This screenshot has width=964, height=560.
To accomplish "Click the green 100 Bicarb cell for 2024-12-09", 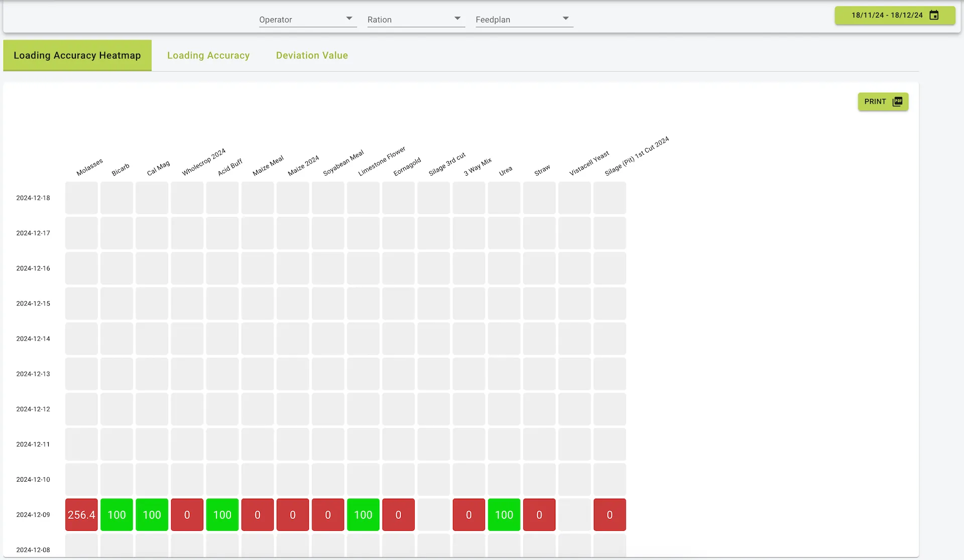I will [116, 514].
